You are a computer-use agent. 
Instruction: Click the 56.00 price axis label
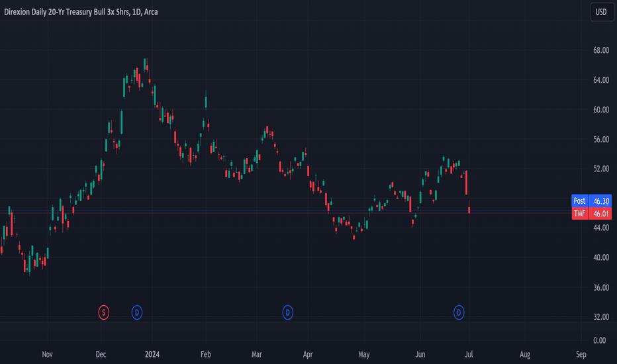coord(601,139)
